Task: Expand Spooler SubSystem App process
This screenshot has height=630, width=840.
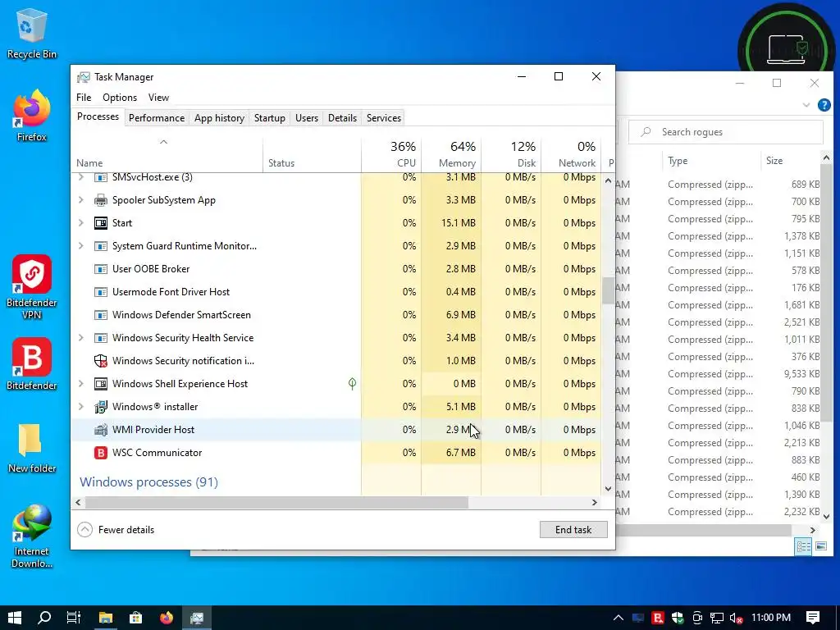Action: (81, 200)
